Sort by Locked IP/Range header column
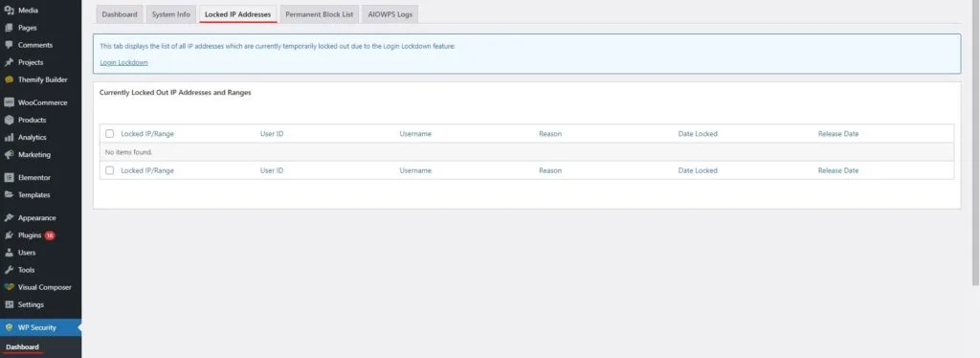The height and width of the screenshot is (358, 980). [147, 134]
